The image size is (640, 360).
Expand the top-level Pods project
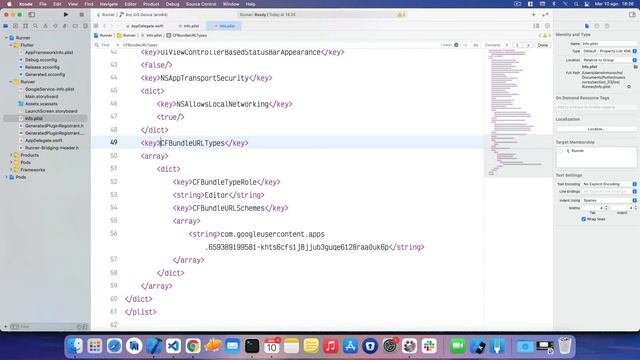[x=7, y=177]
